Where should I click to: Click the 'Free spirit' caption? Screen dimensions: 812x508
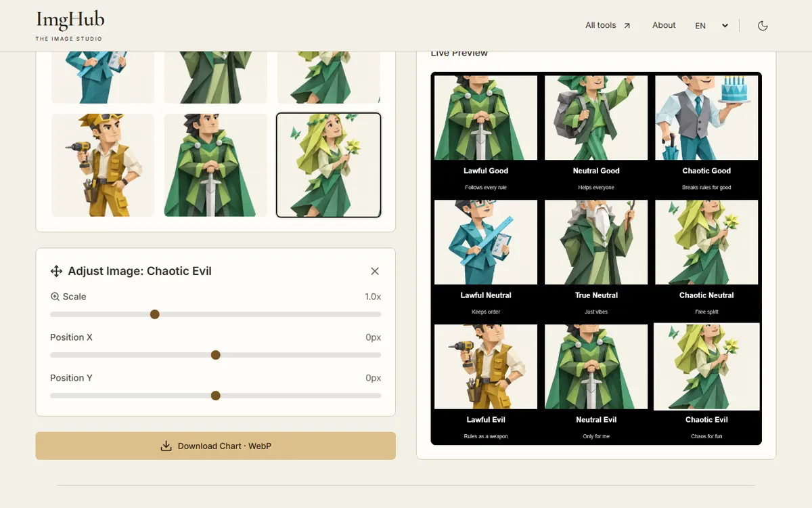[x=706, y=312]
